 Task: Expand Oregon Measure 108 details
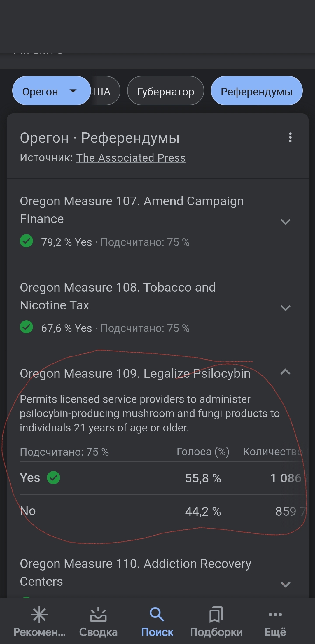coord(285,308)
